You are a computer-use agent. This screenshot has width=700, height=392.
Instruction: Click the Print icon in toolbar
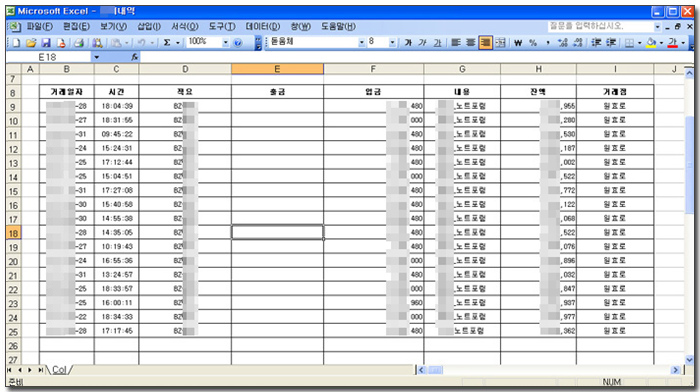(x=79, y=43)
